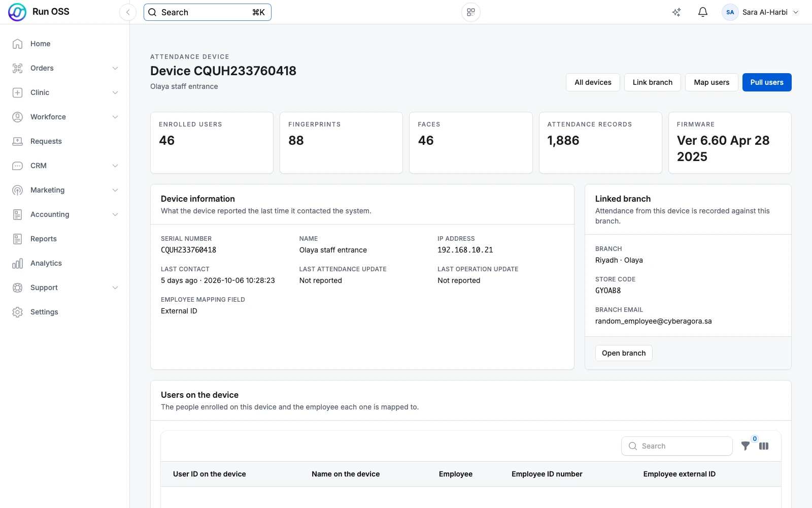This screenshot has height=508, width=812.
Task: Expand the Support menu chevron
Action: tap(115, 288)
